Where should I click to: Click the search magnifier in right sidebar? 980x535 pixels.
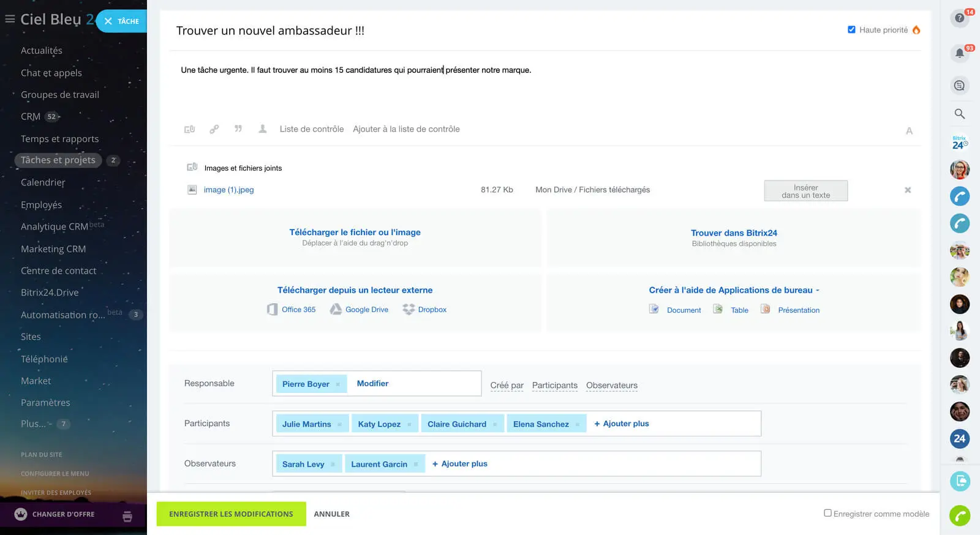click(x=959, y=114)
